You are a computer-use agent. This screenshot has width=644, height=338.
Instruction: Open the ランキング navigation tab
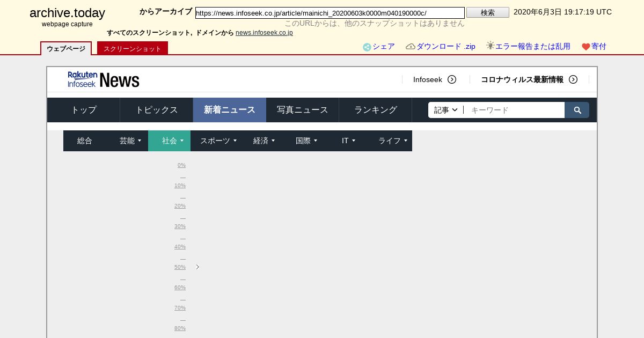coord(376,110)
